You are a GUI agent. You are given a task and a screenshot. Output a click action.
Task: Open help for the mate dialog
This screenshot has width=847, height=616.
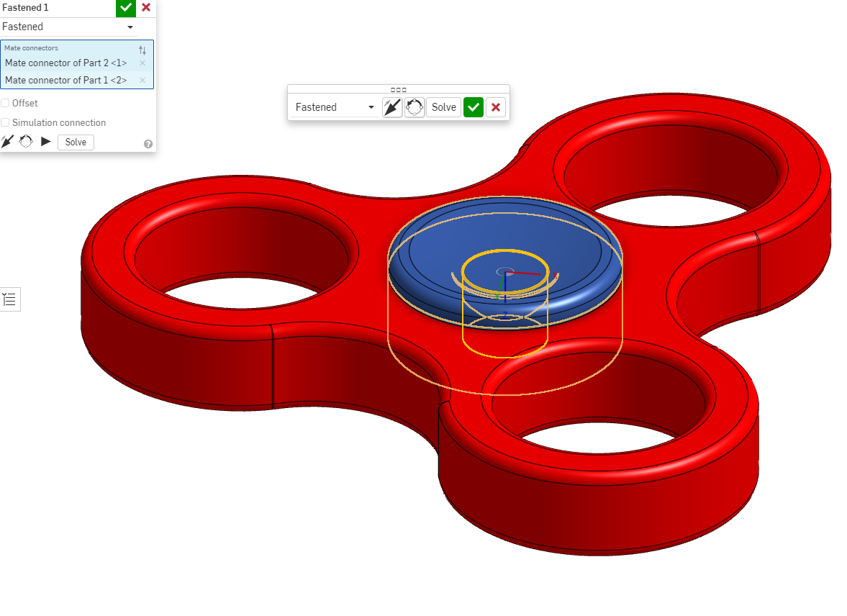(x=148, y=144)
